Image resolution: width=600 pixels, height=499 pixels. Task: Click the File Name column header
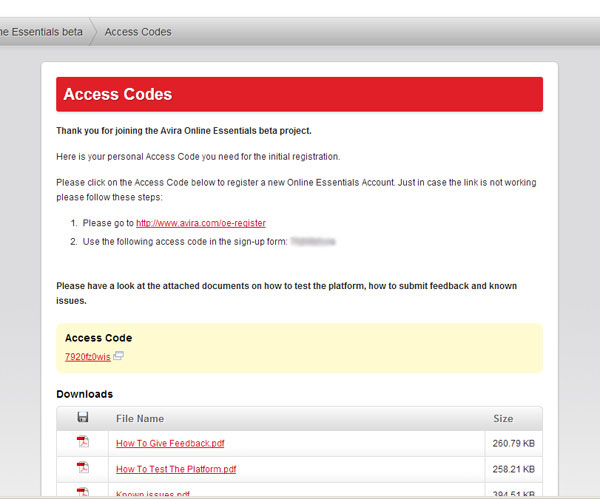140,419
